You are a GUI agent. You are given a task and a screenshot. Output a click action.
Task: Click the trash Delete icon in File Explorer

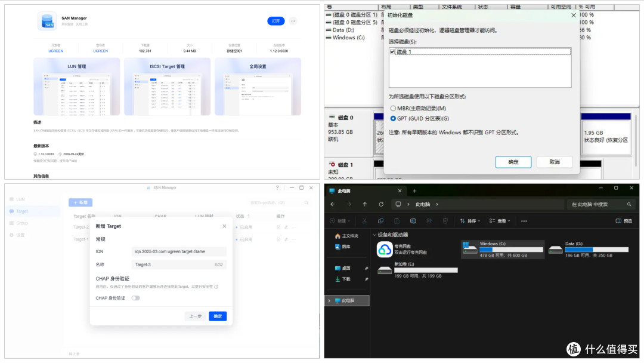[445, 221]
